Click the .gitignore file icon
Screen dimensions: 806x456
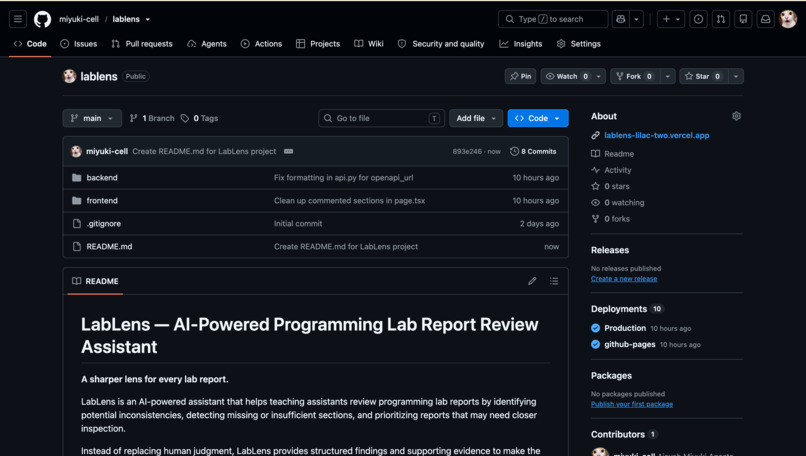coord(77,224)
